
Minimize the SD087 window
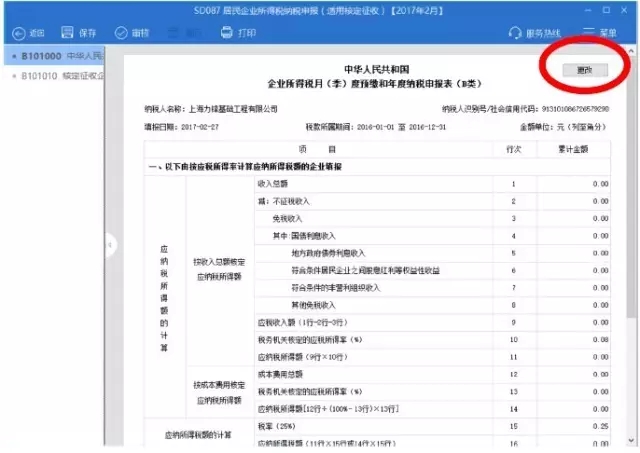tap(588, 10)
